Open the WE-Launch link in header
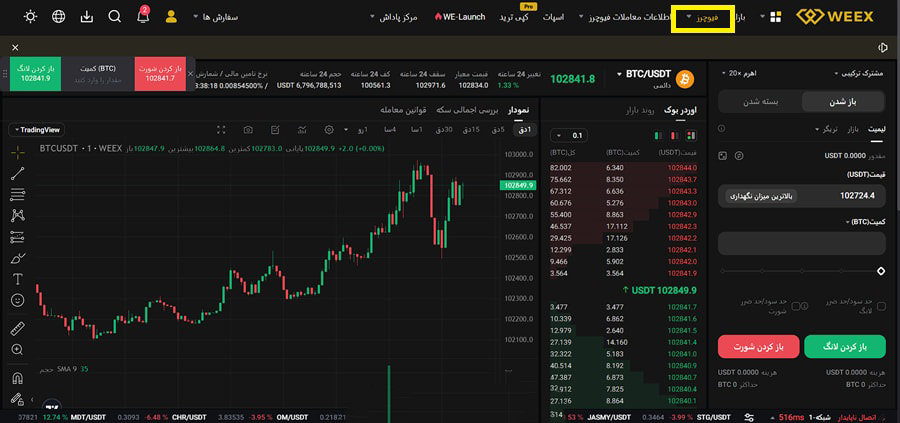This screenshot has width=900, height=423. [460, 17]
